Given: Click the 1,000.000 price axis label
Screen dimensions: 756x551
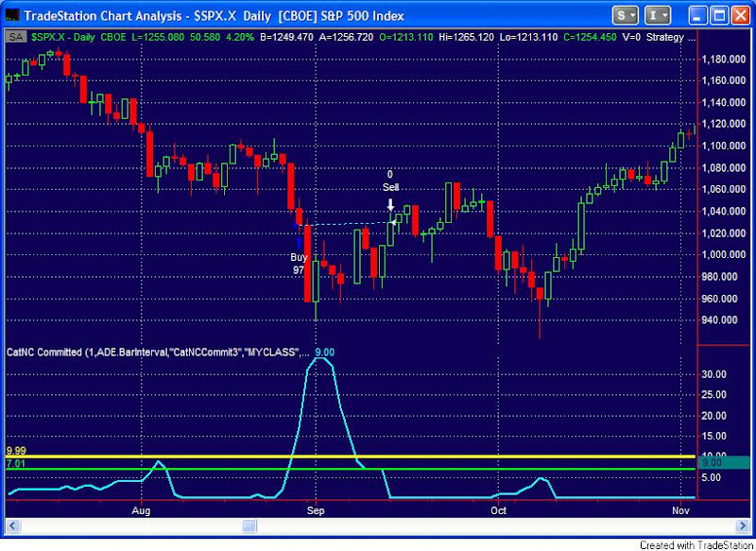Looking at the screenshot, I should point(724,255).
